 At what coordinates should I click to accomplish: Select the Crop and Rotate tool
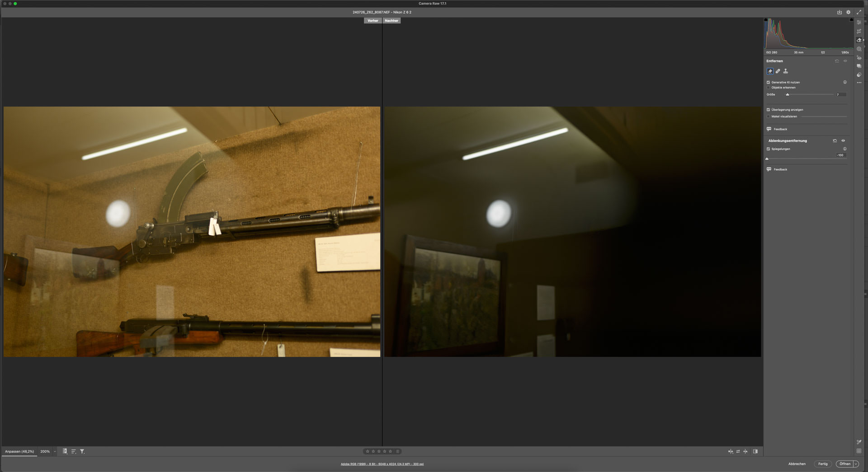point(859,31)
